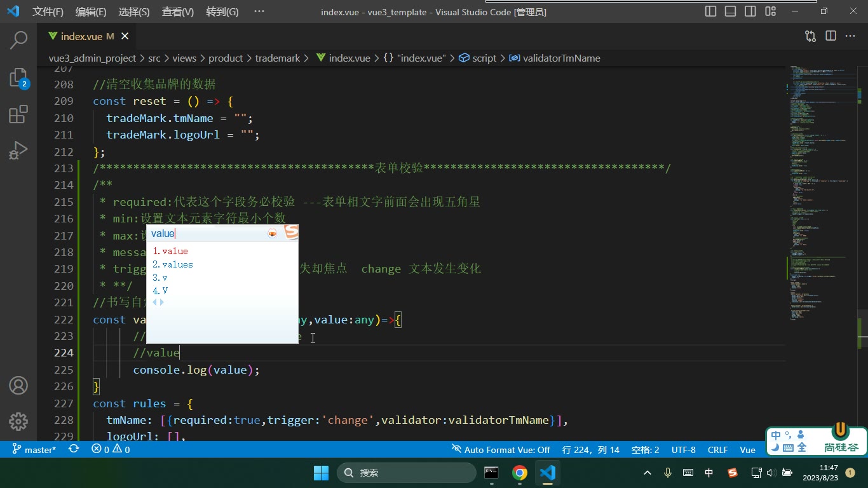The image size is (868, 488).
Task: Click the open changes icon in editor toolbar
Action: [810, 36]
